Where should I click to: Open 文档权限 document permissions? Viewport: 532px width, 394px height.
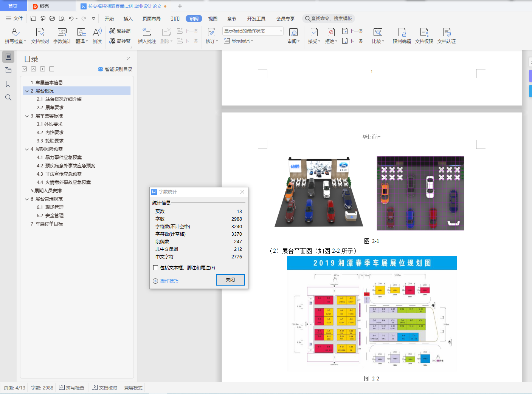pos(424,36)
